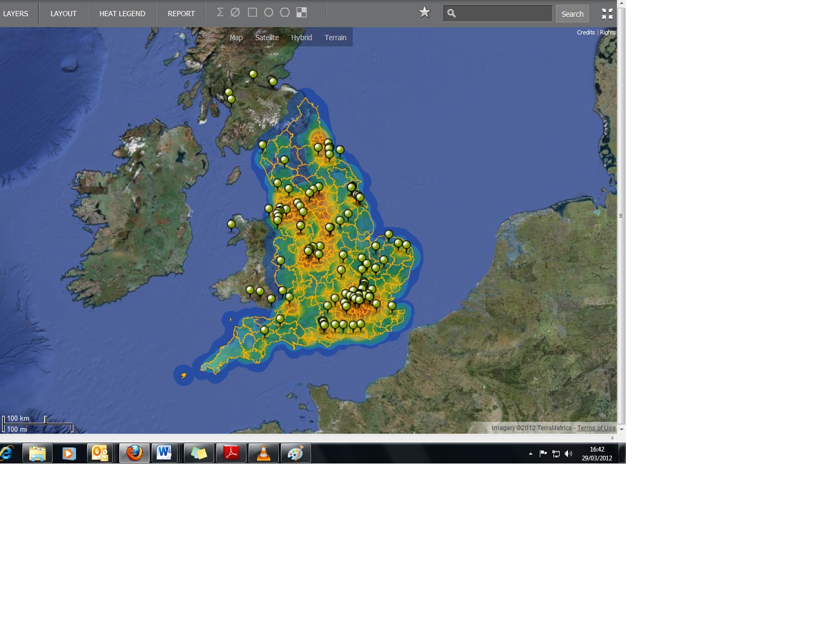Click the fullscreen collapse arrows icon
This screenshot has height=634, width=840.
point(607,14)
